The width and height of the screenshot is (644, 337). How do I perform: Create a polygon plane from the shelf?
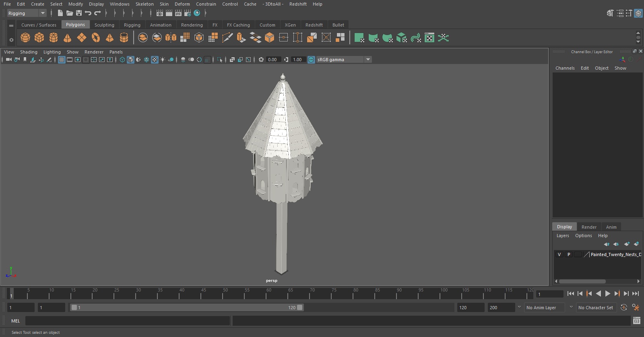point(82,38)
